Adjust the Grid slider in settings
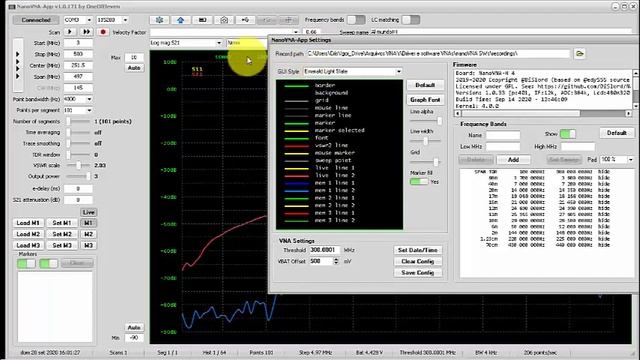Image resolution: width=640 pixels, height=360 pixels. [425, 162]
